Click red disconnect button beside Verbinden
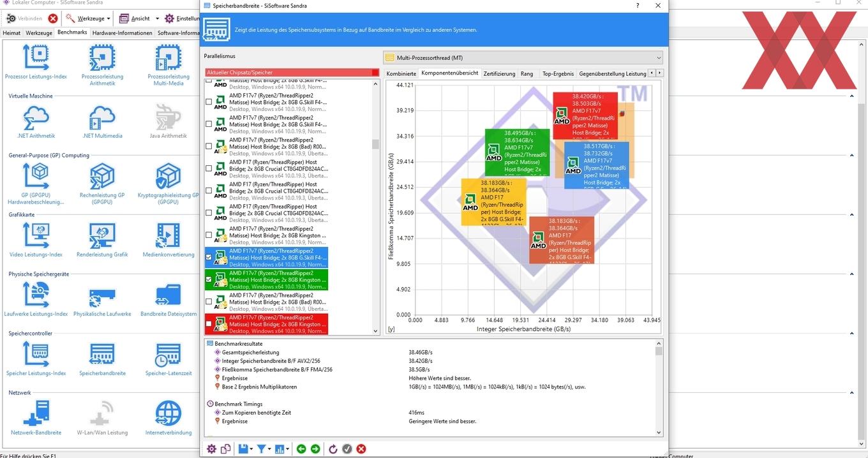The width and height of the screenshot is (868, 458). pyautogui.click(x=53, y=19)
